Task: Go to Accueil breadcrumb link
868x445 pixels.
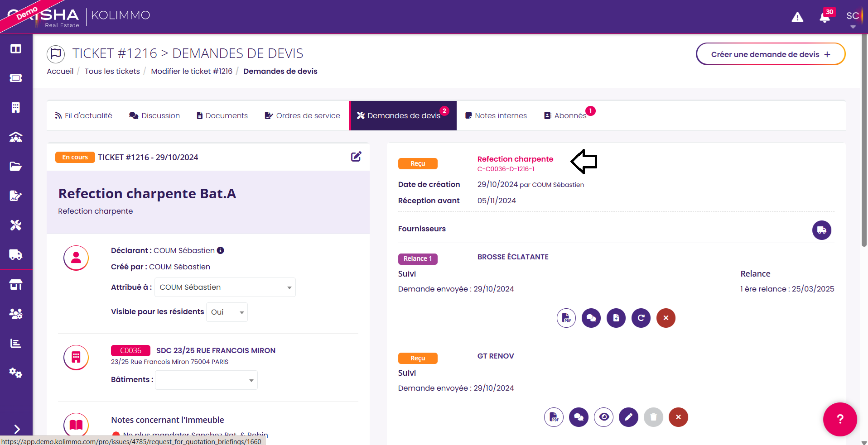Action: (x=60, y=71)
